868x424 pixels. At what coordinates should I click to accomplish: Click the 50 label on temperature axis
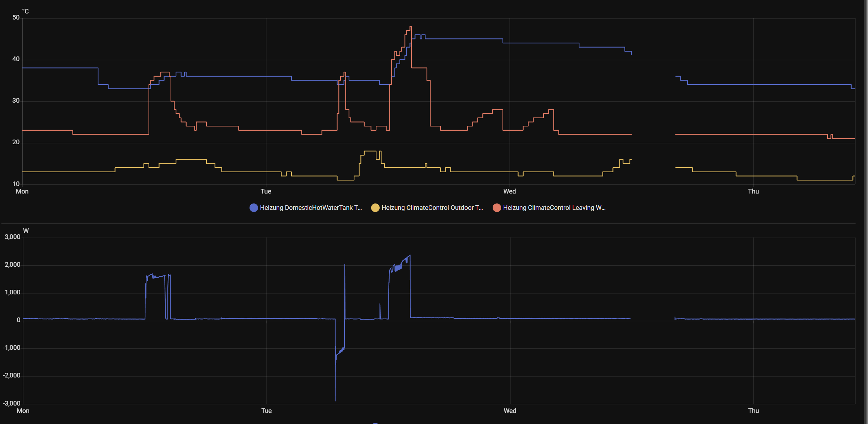[16, 17]
